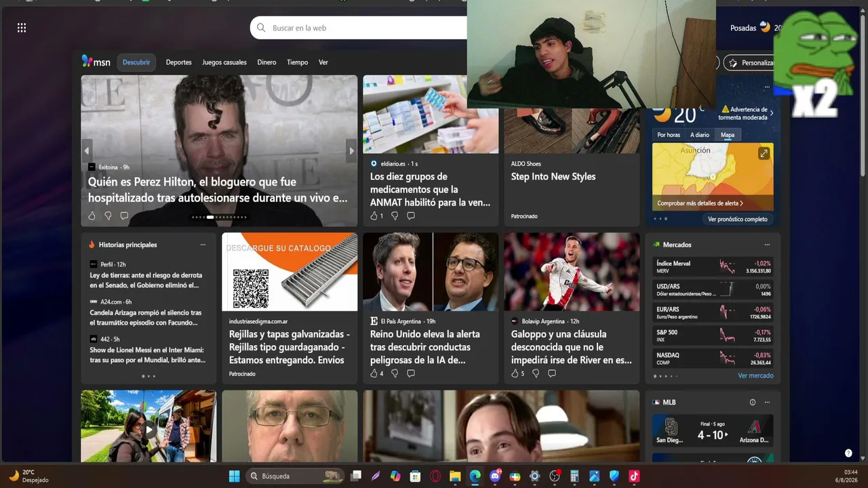This screenshot has height=488, width=868.
Task: Open Discord from the taskbar
Action: click(495, 476)
